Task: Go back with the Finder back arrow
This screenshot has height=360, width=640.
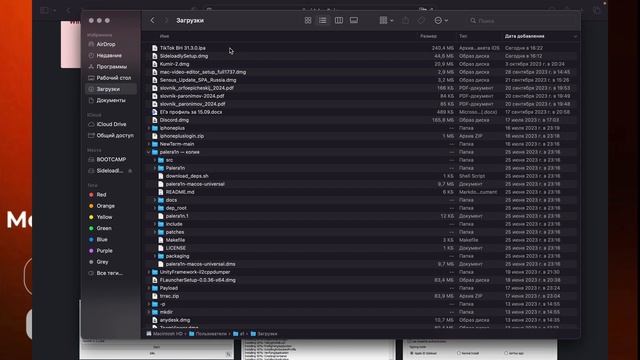Action: 152,20
